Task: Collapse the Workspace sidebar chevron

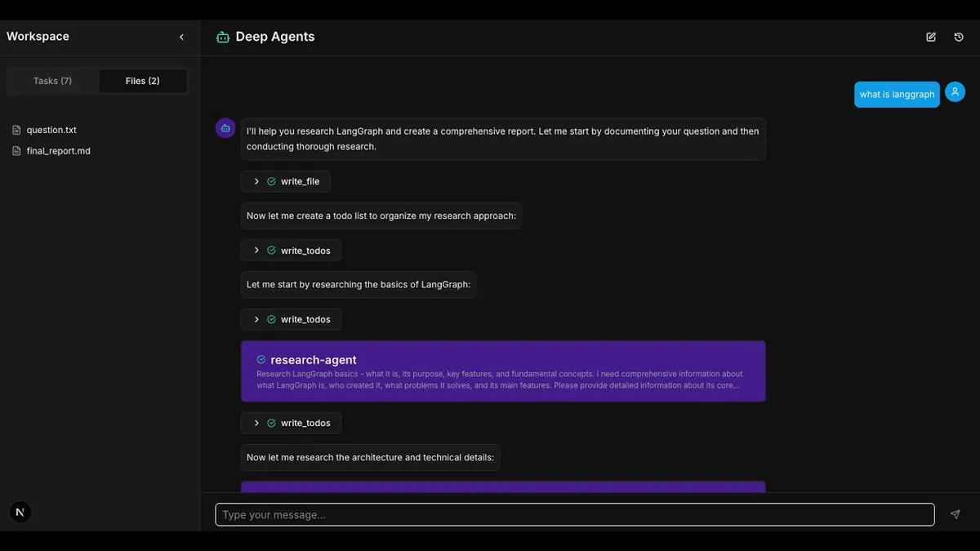Action: coord(181,37)
